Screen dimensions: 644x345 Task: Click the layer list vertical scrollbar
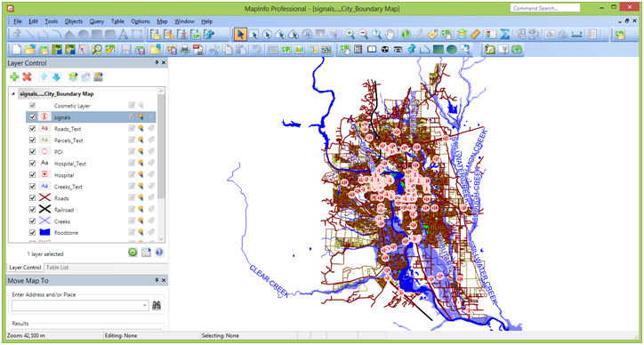click(161, 164)
